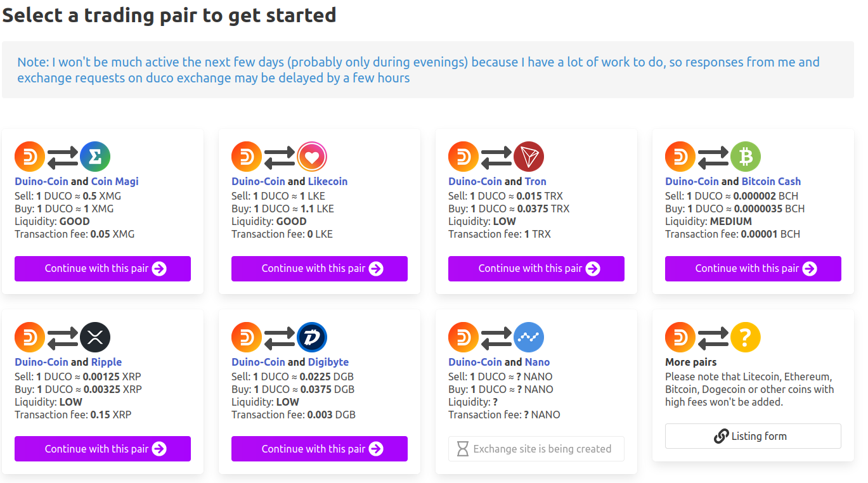This screenshot has width=868, height=483.
Task: Click the disabled Exchange site being created button
Action: [x=536, y=449]
